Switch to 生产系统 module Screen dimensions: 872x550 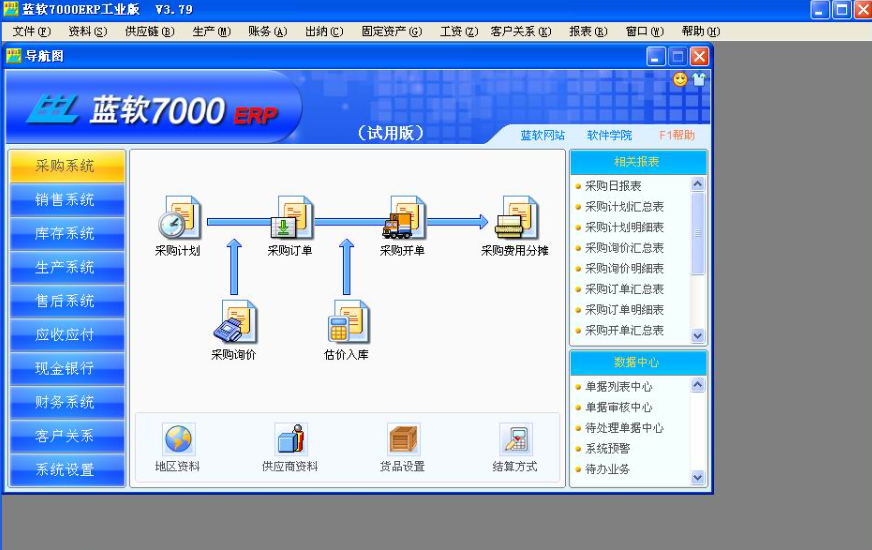coord(67,267)
